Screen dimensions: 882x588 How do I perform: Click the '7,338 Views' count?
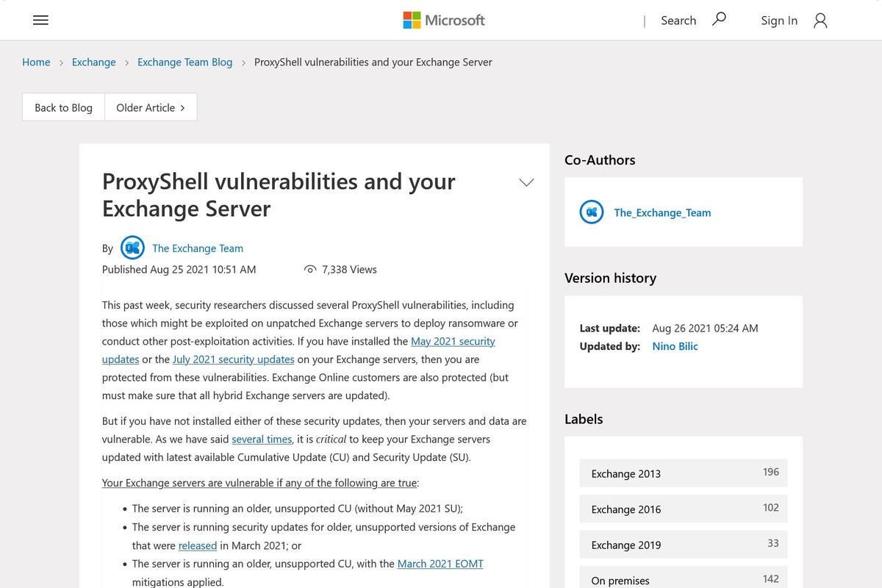pyautogui.click(x=349, y=269)
